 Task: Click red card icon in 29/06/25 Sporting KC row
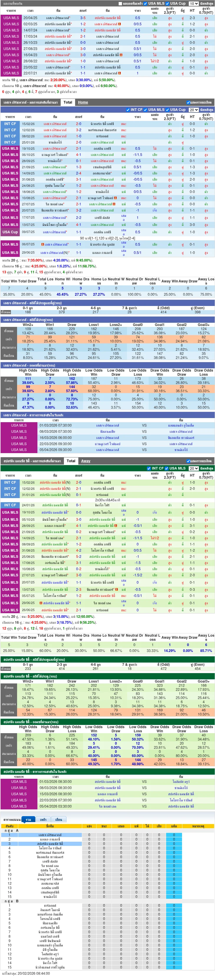41,603
